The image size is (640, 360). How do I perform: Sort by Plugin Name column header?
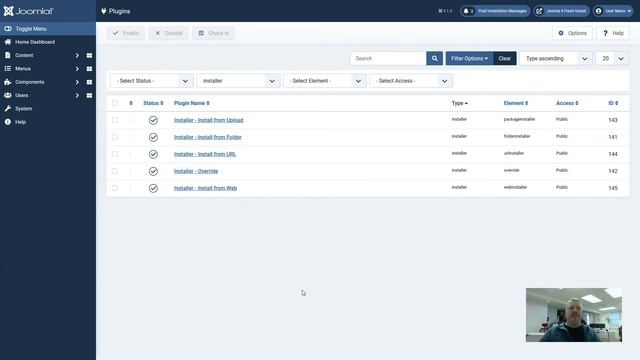(x=191, y=103)
